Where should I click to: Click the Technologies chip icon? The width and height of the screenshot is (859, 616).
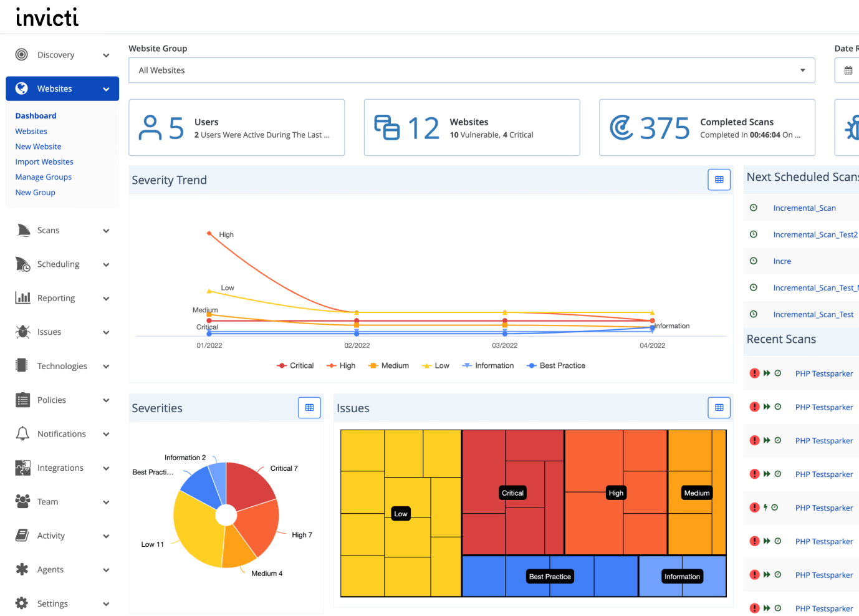click(22, 365)
